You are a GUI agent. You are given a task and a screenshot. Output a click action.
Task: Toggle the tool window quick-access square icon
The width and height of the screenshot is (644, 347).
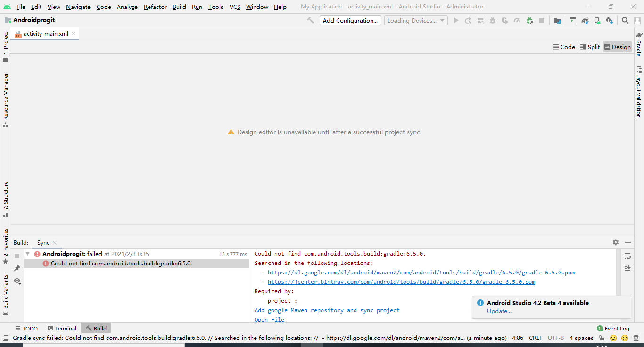(x=5, y=338)
